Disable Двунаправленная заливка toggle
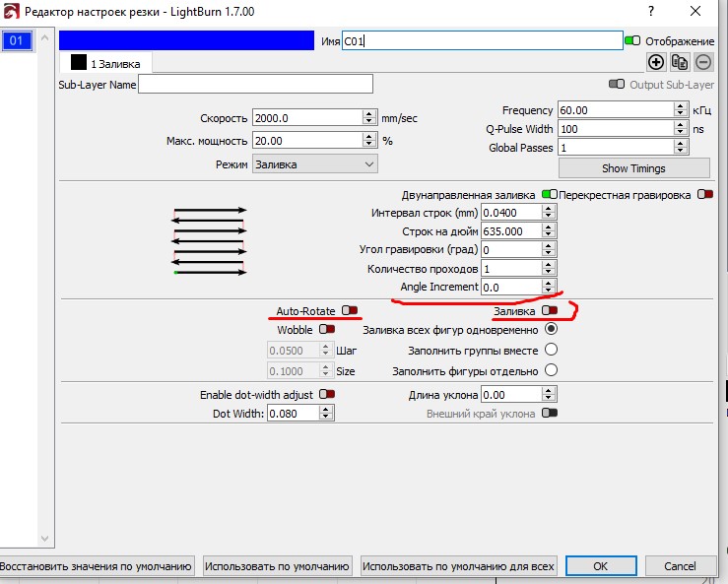Screen dimensions: 728x584 click(x=549, y=195)
